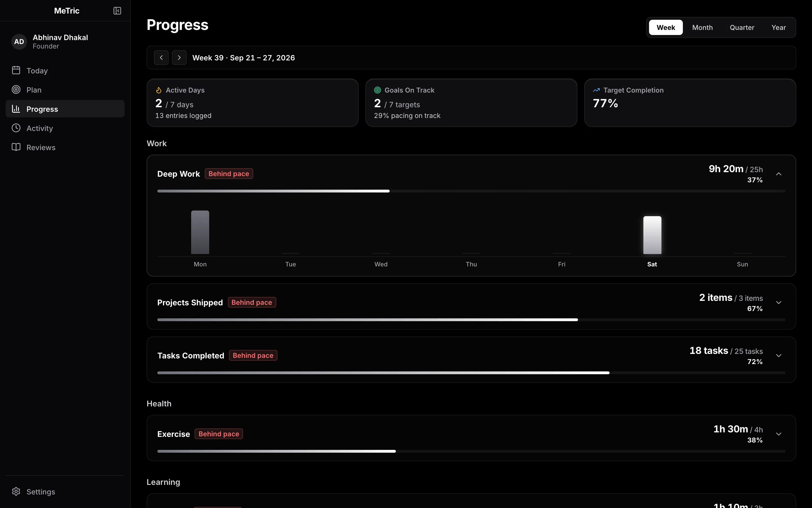812x508 pixels.
Task: Click the Sat day label
Action: pyautogui.click(x=652, y=264)
